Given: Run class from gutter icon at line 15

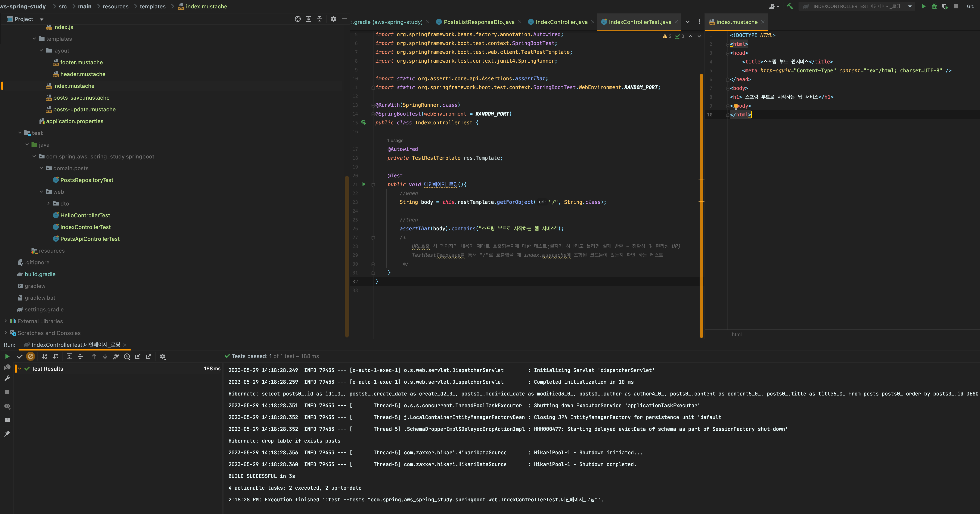Looking at the screenshot, I should 364,123.
